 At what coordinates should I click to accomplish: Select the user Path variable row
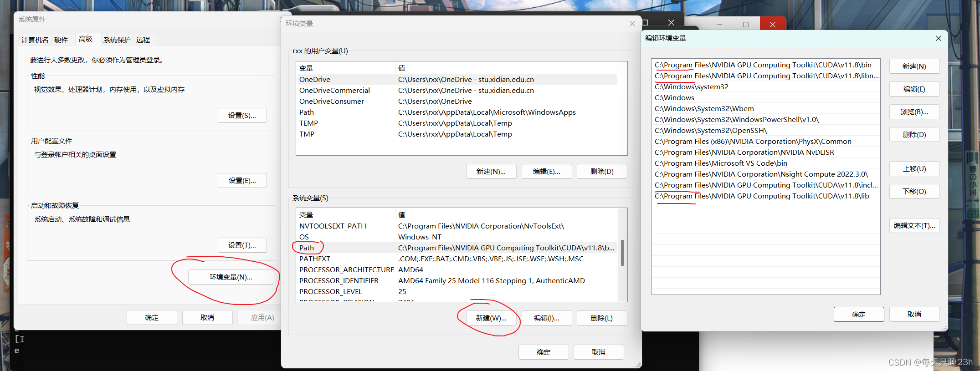click(457, 112)
